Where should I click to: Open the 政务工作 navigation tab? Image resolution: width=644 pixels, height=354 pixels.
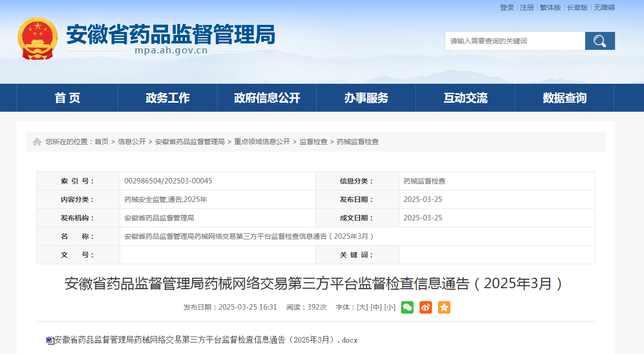[x=168, y=98]
